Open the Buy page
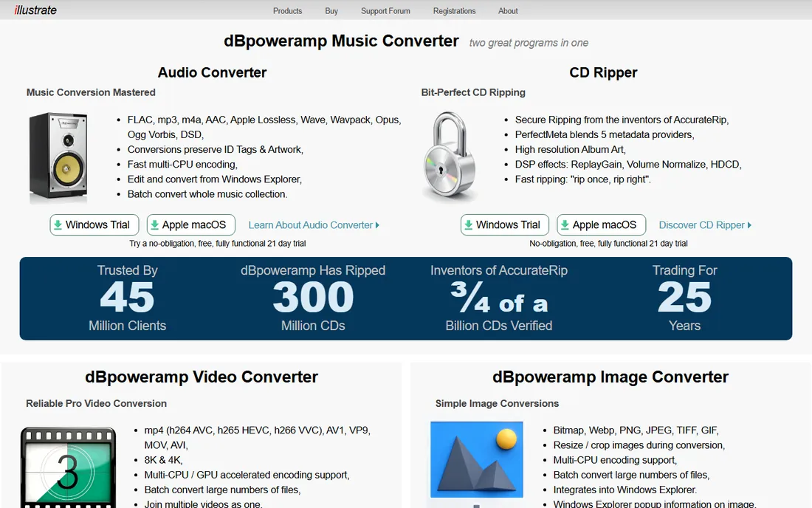Screen dimensions: 812x508 tap(331, 11)
